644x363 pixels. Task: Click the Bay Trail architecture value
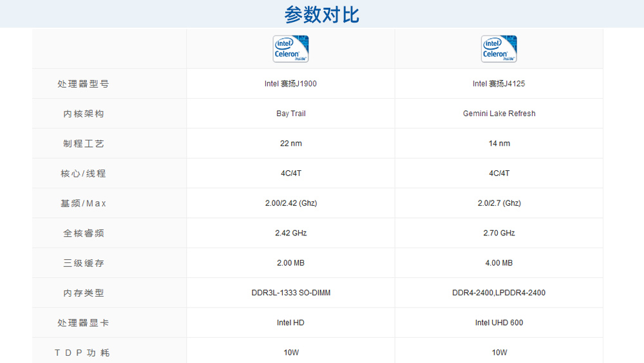pos(290,113)
